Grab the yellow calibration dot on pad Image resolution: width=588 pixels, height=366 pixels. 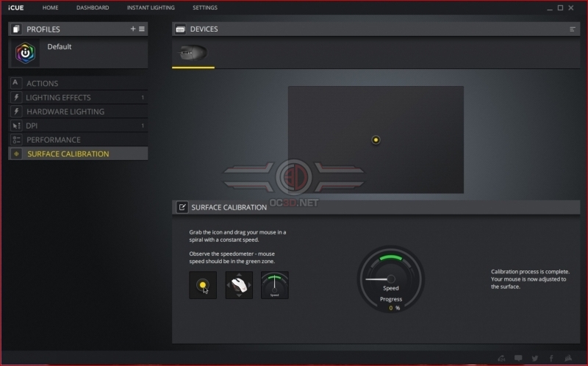pos(376,140)
